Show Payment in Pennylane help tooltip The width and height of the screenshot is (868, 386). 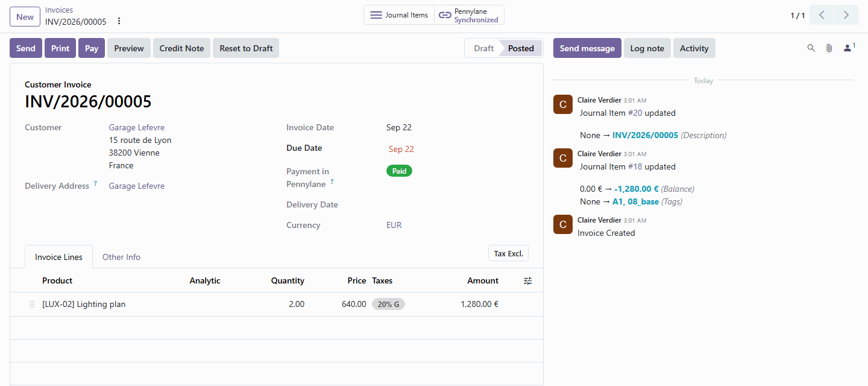click(332, 182)
